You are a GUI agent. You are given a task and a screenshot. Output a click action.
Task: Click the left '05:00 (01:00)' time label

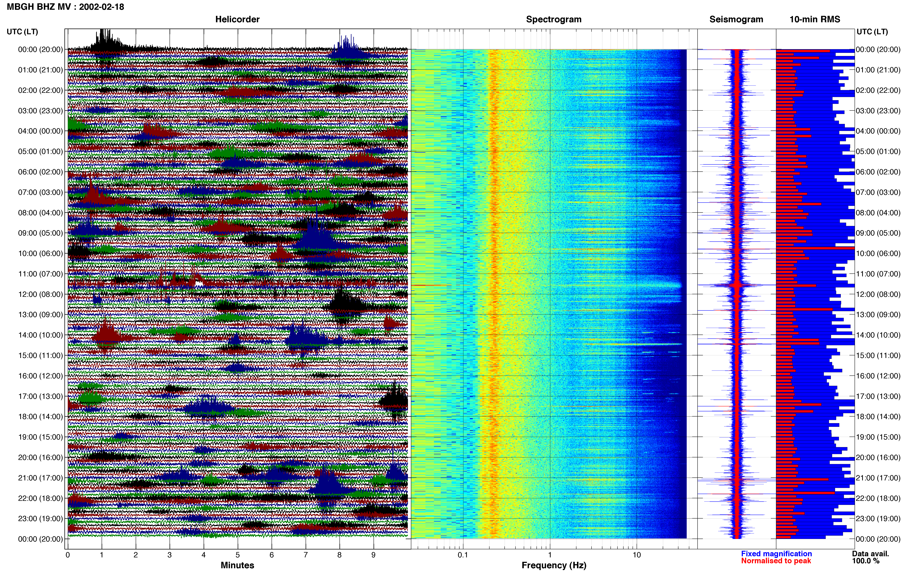[40, 151]
